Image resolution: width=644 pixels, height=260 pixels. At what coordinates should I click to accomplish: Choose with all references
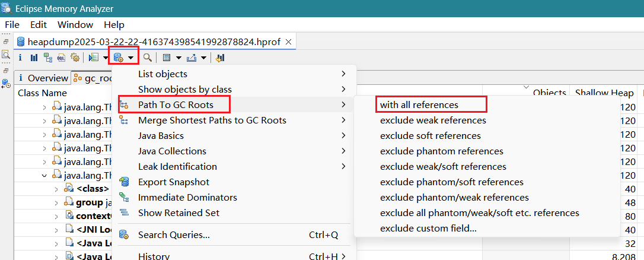click(487, 105)
